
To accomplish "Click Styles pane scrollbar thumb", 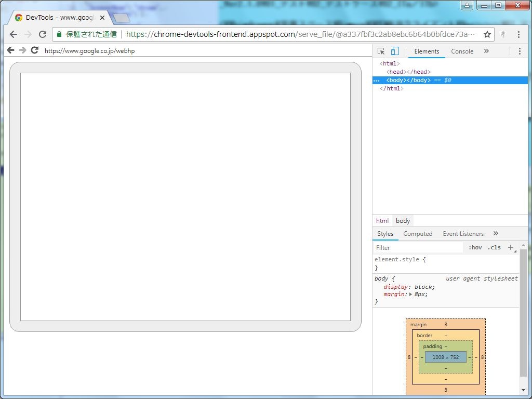I will 523,312.
